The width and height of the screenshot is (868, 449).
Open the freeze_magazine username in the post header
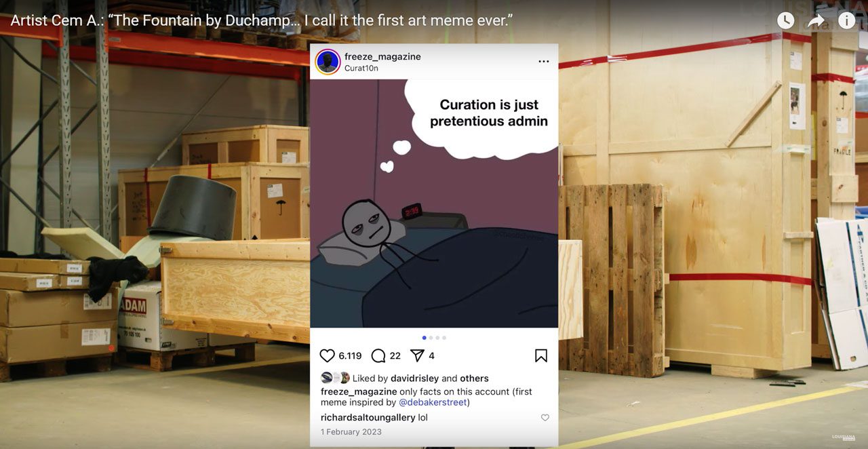[x=382, y=56]
